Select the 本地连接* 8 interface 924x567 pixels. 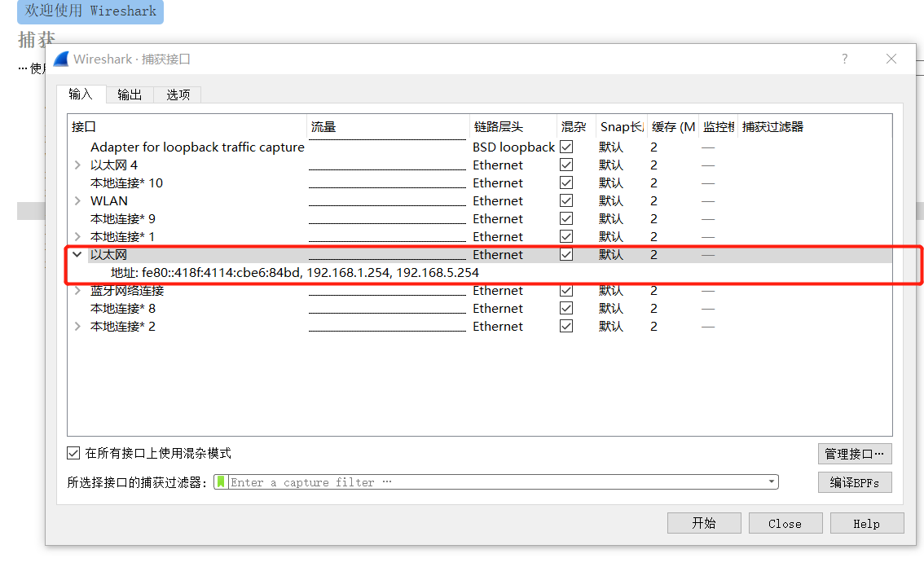(122, 308)
